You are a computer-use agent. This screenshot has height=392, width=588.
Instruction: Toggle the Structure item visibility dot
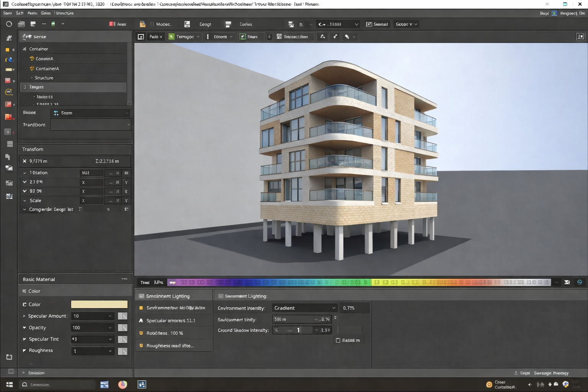[x=25, y=78]
